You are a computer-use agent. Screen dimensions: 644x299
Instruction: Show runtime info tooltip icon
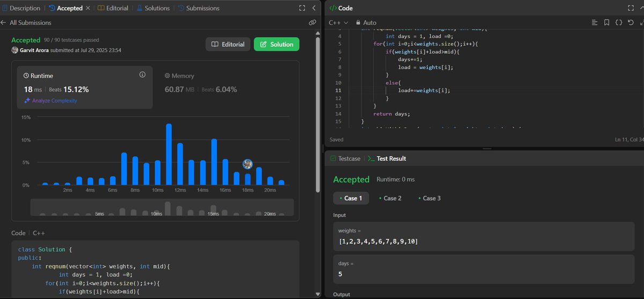142,75
